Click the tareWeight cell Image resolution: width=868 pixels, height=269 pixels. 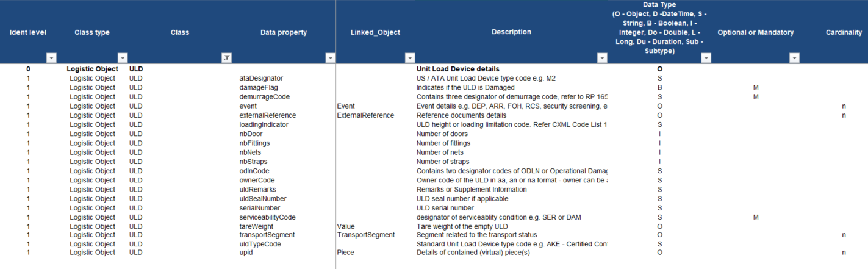click(x=256, y=226)
